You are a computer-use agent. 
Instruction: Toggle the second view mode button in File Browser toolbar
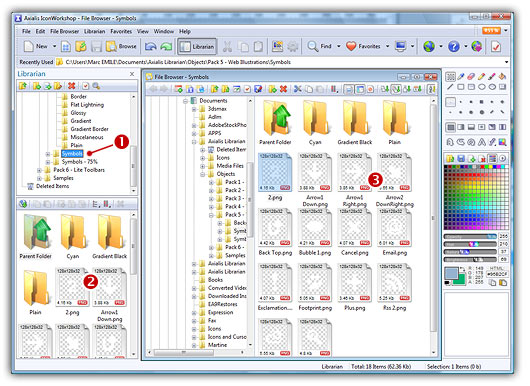click(360, 89)
